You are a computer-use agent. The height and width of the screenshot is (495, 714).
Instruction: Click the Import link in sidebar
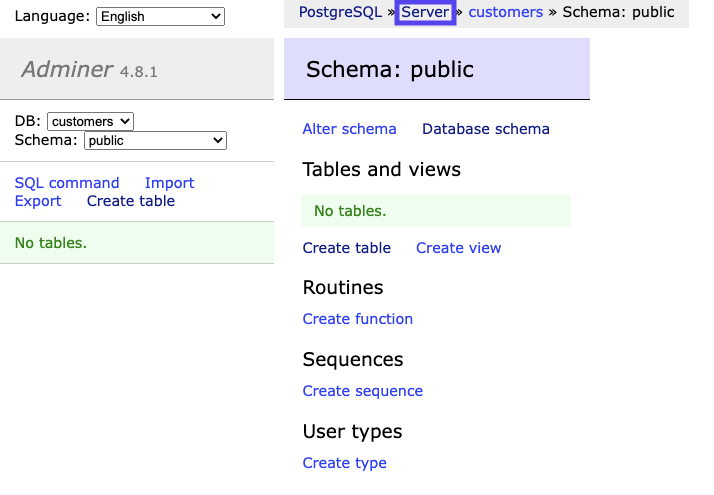point(169,183)
